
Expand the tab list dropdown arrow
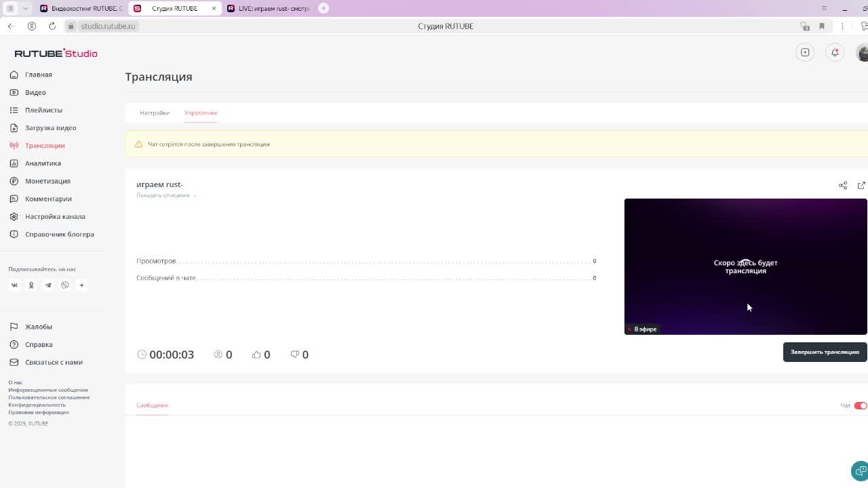[25, 8]
